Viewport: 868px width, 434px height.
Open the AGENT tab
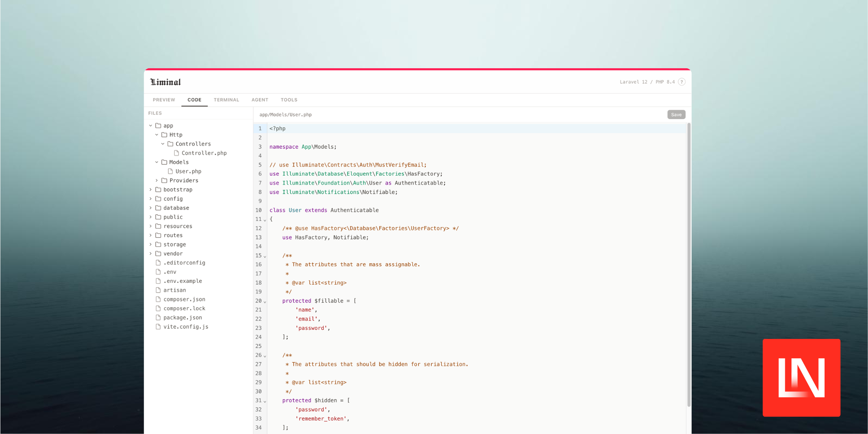coord(260,100)
